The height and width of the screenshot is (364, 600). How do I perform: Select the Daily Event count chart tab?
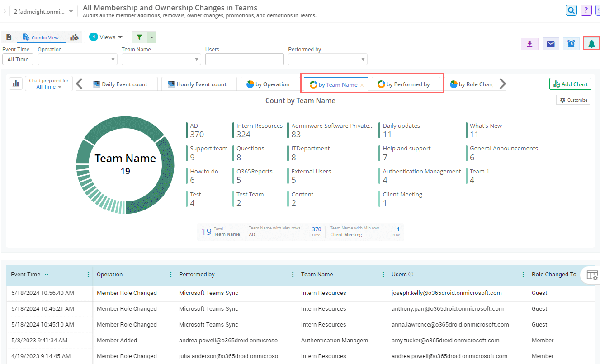pyautogui.click(x=121, y=84)
